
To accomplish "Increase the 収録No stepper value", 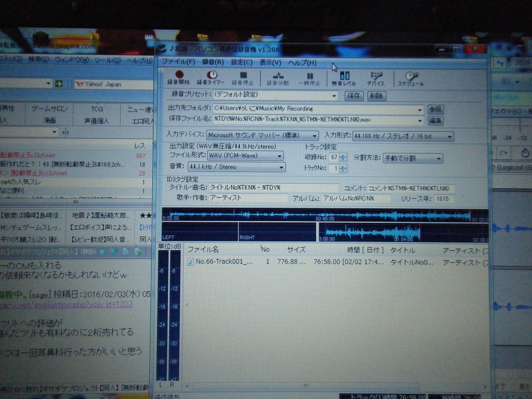I will (343, 155).
